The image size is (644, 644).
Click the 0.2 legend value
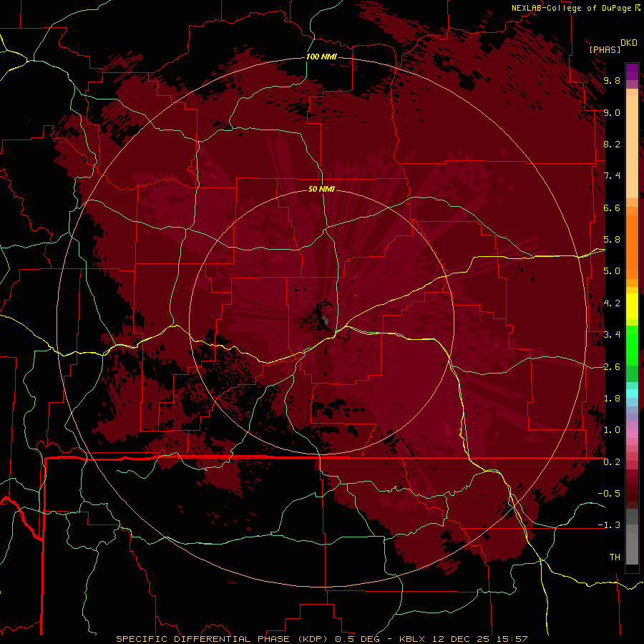click(x=612, y=462)
